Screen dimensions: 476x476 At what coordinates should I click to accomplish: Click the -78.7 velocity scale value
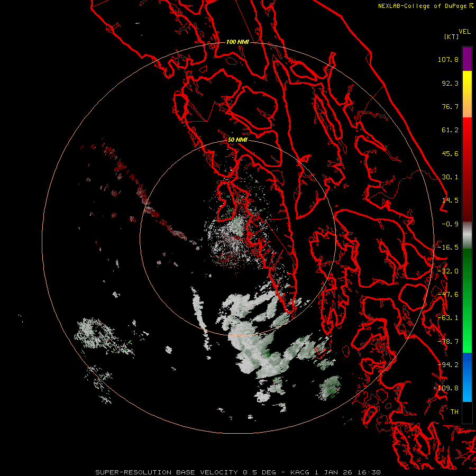coord(448,342)
